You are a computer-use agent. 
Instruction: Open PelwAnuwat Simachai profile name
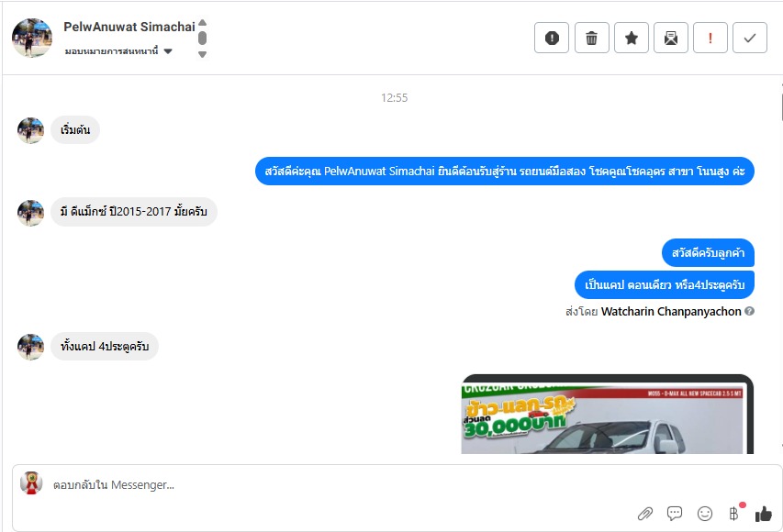(x=129, y=27)
